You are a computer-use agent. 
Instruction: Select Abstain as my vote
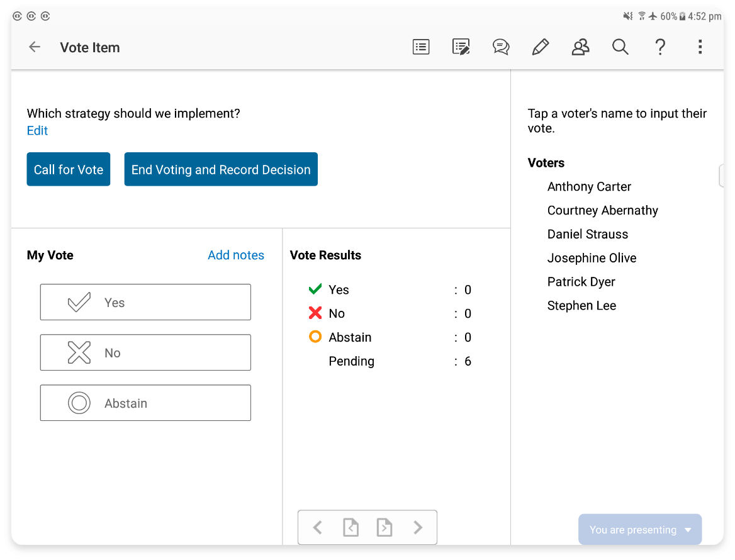(145, 403)
